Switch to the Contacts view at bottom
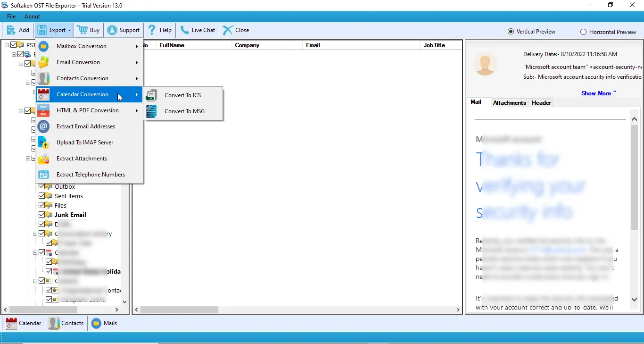 66,323
